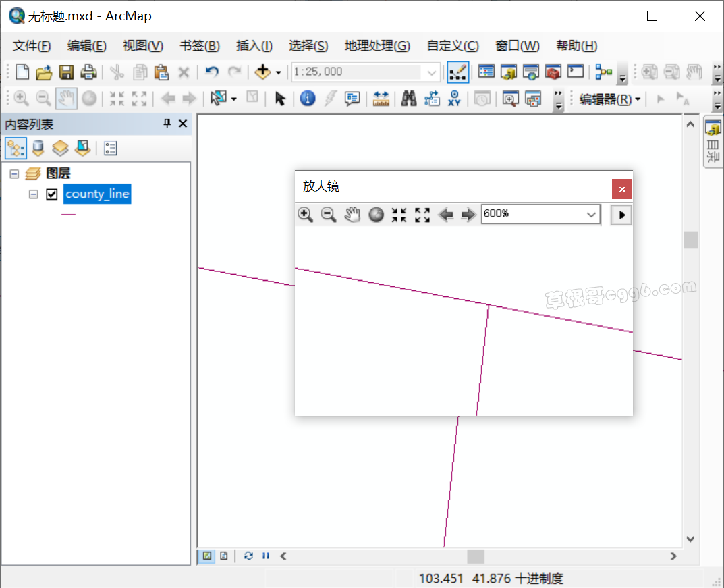Open the 地理处理(G) menu
Viewport: 724px width, 588px height.
377,46
